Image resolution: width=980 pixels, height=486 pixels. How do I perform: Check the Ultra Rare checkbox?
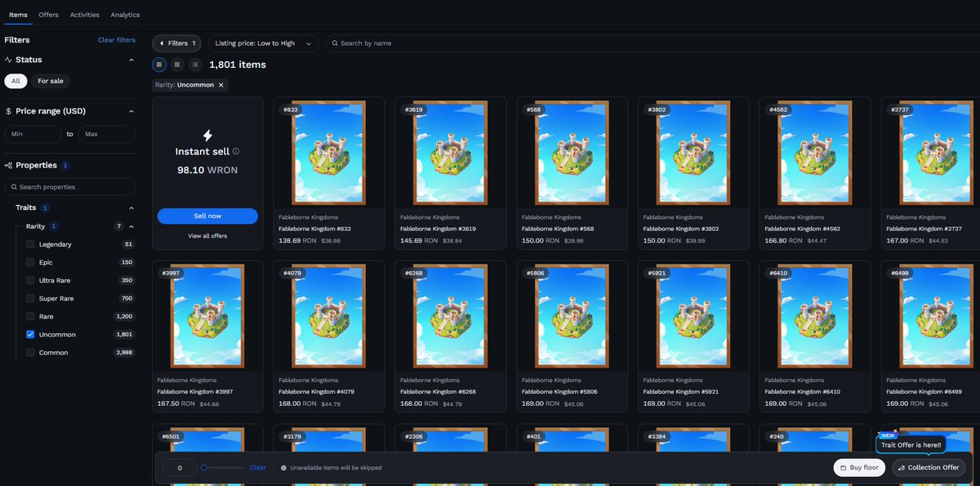coord(30,280)
